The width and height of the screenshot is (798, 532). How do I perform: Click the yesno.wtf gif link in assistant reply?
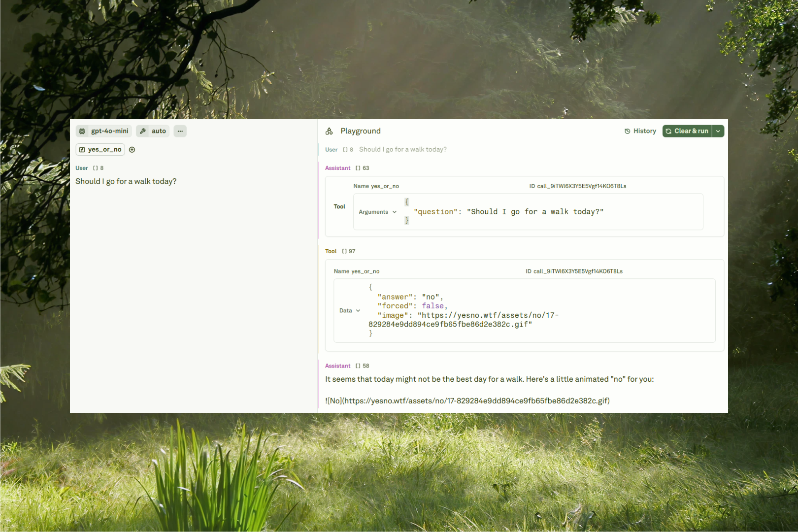(467, 400)
